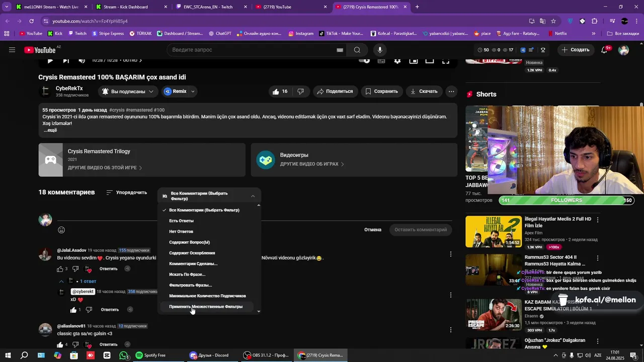644x362 pixels.
Task: Select the 'Все Комментарии (Выбрать Фильтр)' checked option
Action: [x=204, y=210]
